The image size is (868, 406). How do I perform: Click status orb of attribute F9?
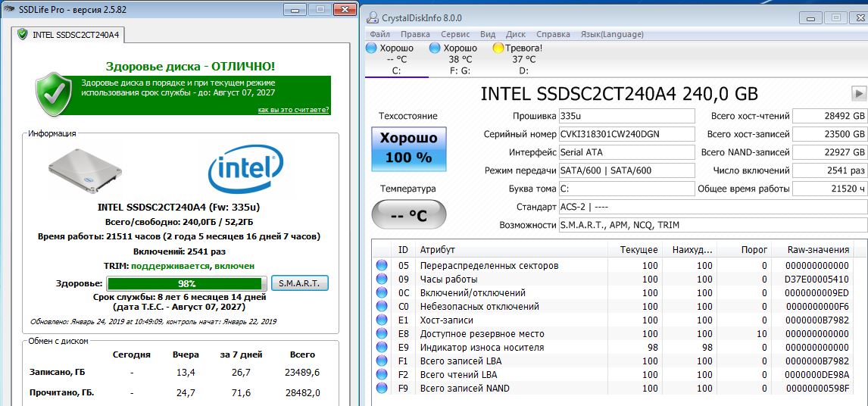pos(382,388)
